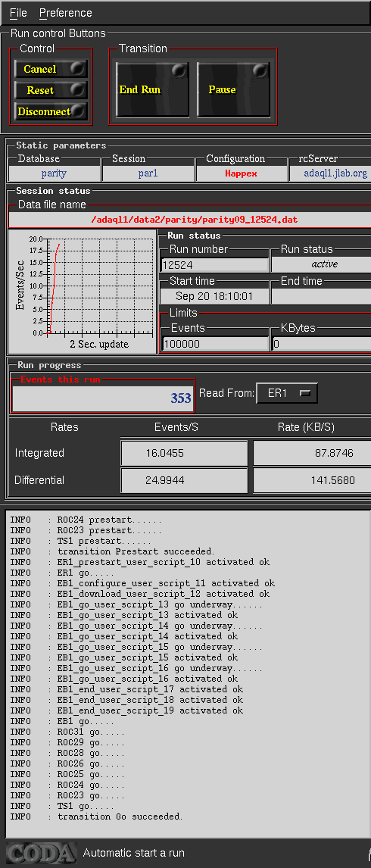This screenshot has height=868, width=371.
Task: Click the KBytes limit field
Action: tap(322, 344)
